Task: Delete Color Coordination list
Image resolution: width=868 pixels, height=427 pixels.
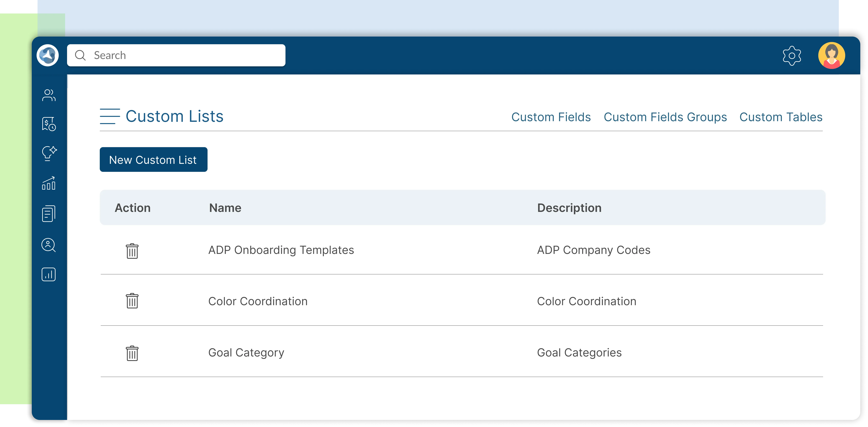Action: [x=132, y=301]
